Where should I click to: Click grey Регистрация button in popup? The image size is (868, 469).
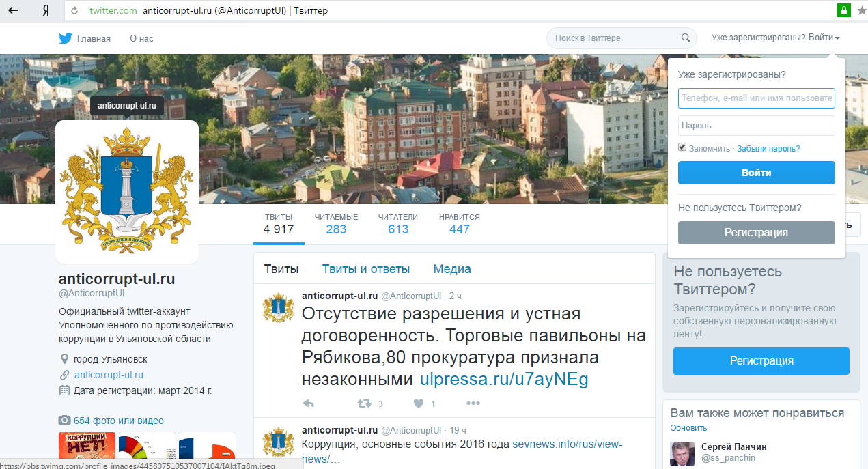coord(757,233)
